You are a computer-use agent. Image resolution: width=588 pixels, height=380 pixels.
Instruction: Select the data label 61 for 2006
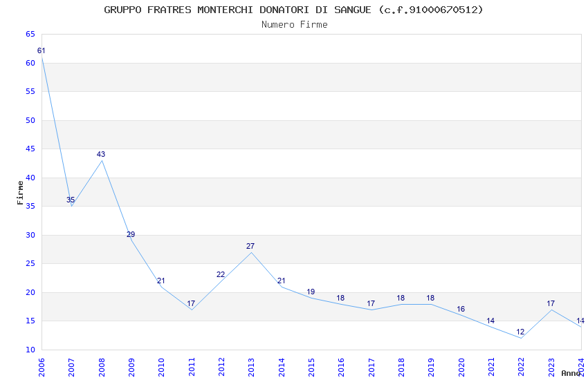pos(42,50)
